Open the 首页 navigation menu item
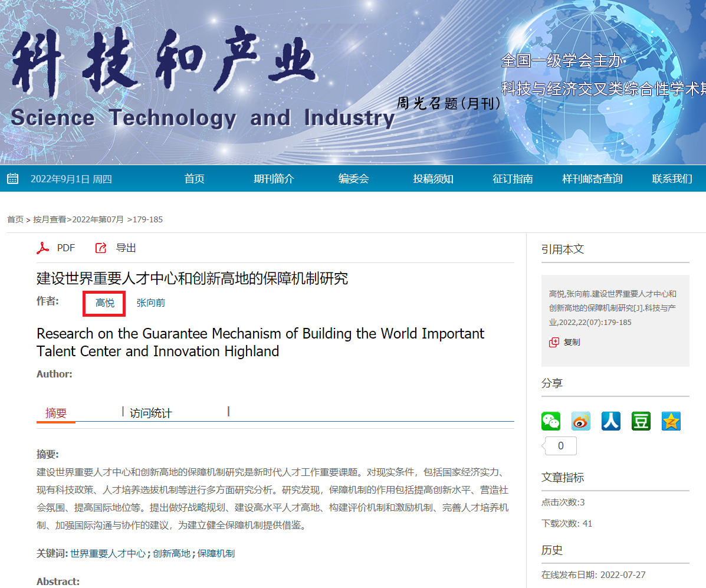This screenshot has height=588, width=706. (x=195, y=179)
